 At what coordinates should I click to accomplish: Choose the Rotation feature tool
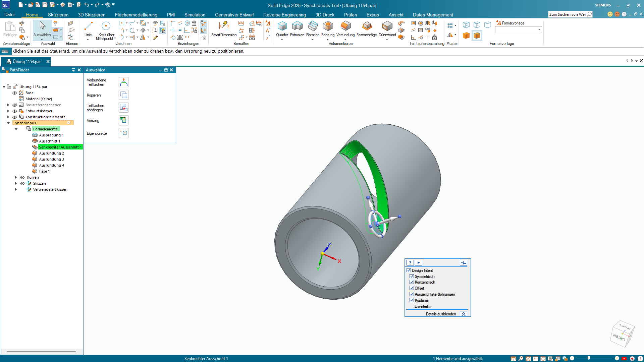pyautogui.click(x=313, y=26)
